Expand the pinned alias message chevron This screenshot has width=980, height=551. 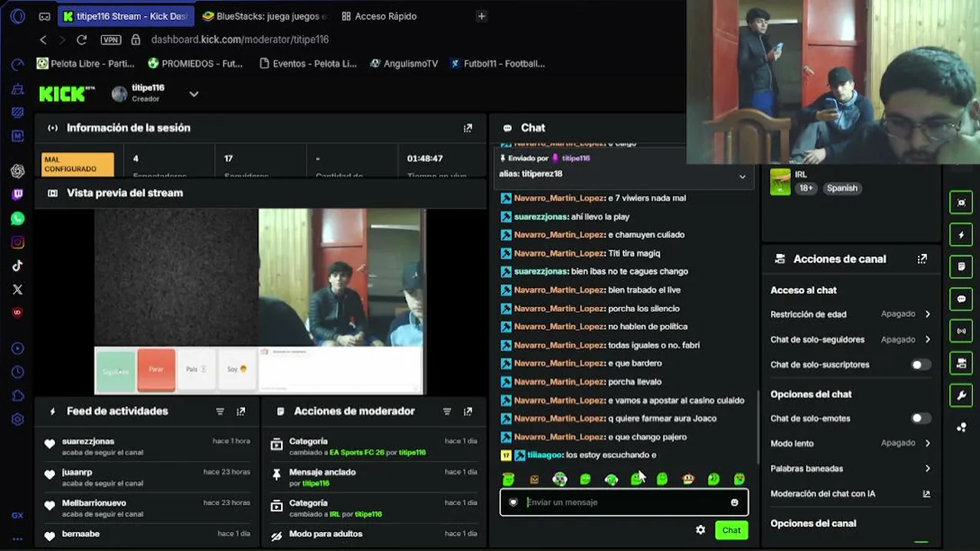pos(742,177)
